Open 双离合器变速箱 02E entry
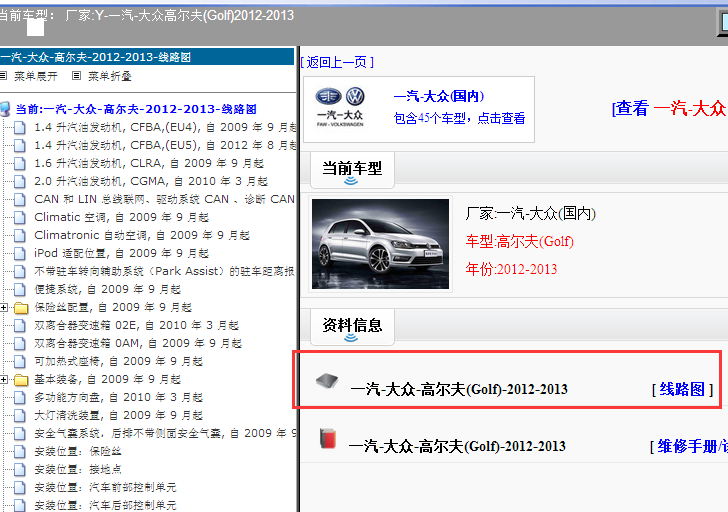 136,326
